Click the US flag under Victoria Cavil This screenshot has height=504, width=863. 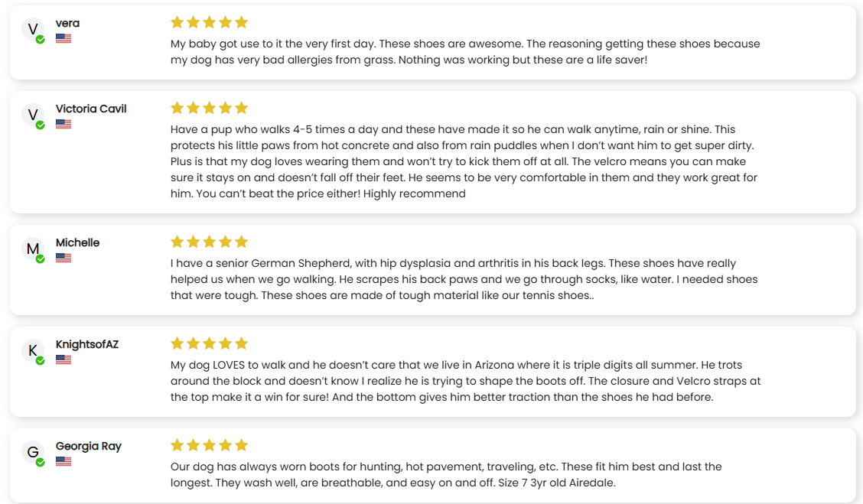pyautogui.click(x=64, y=124)
